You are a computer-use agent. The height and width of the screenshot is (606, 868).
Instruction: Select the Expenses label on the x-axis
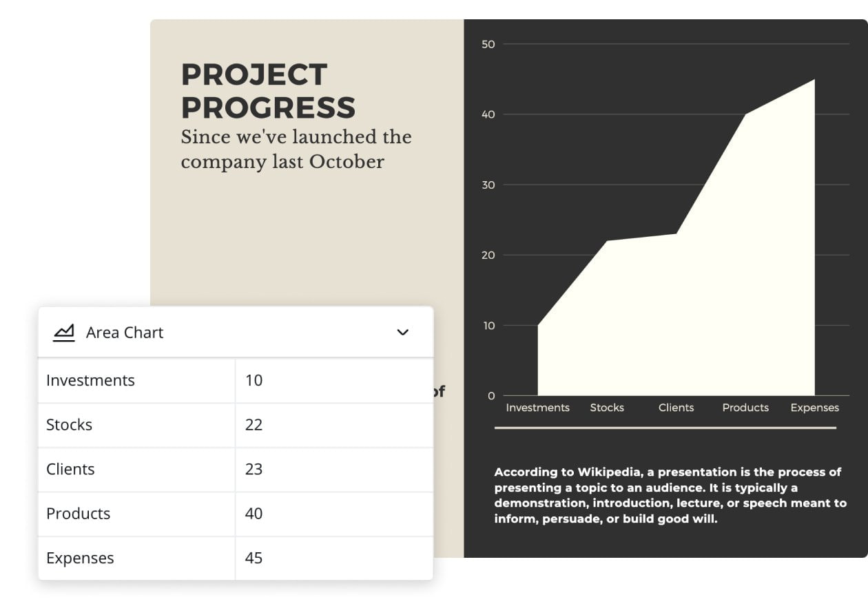[814, 408]
